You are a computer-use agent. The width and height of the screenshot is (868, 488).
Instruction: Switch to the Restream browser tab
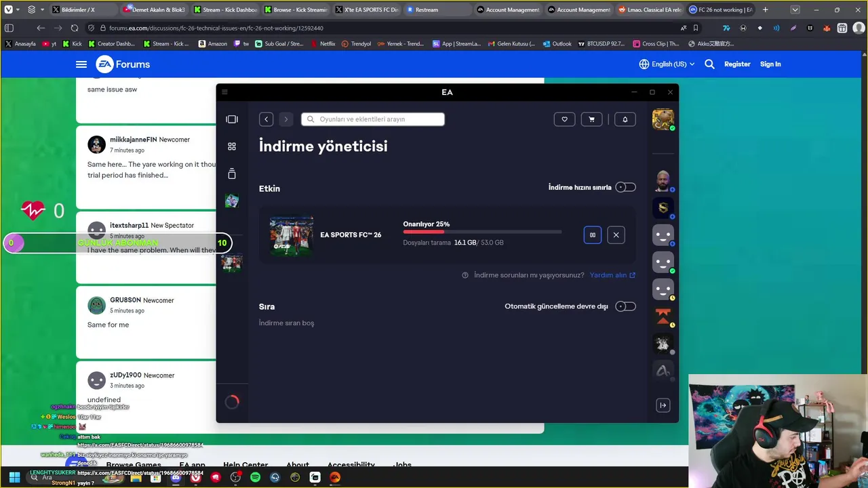tap(437, 10)
